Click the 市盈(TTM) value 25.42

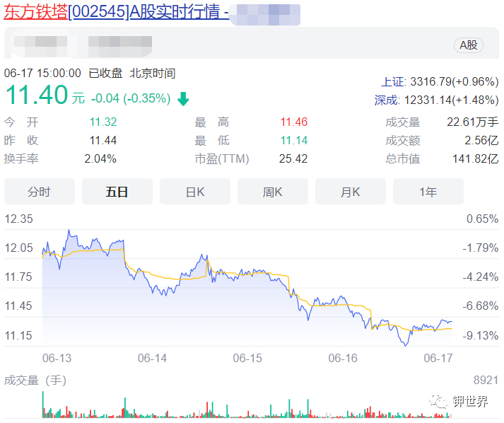[293, 159]
